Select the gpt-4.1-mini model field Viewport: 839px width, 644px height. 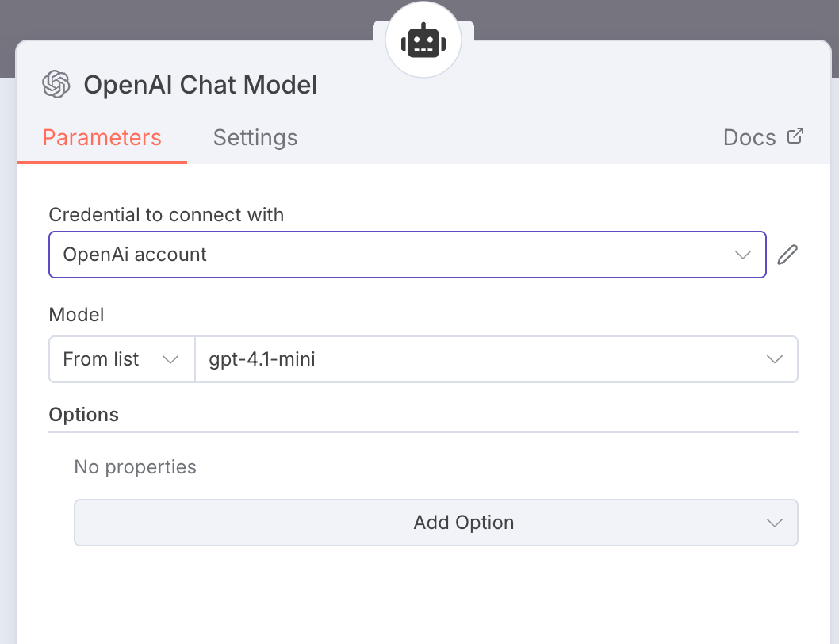point(476,359)
